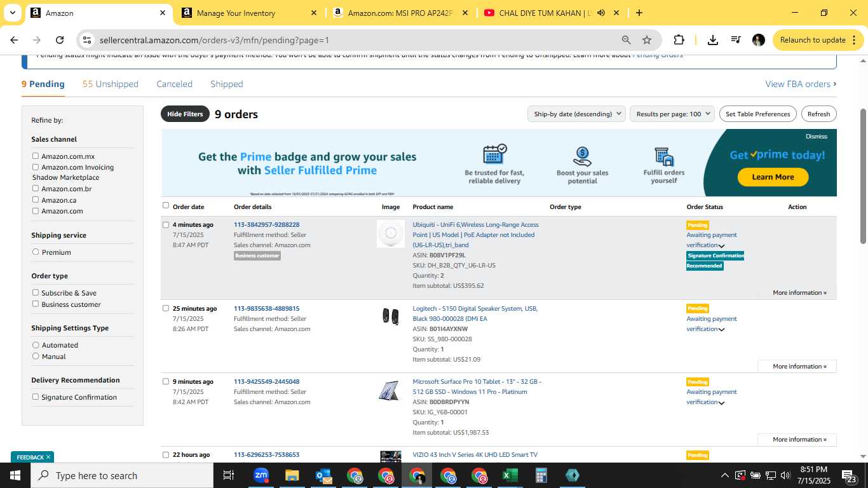This screenshot has height=488, width=868.
Task: Open the Ship-by date sort dropdown
Action: coord(576,114)
